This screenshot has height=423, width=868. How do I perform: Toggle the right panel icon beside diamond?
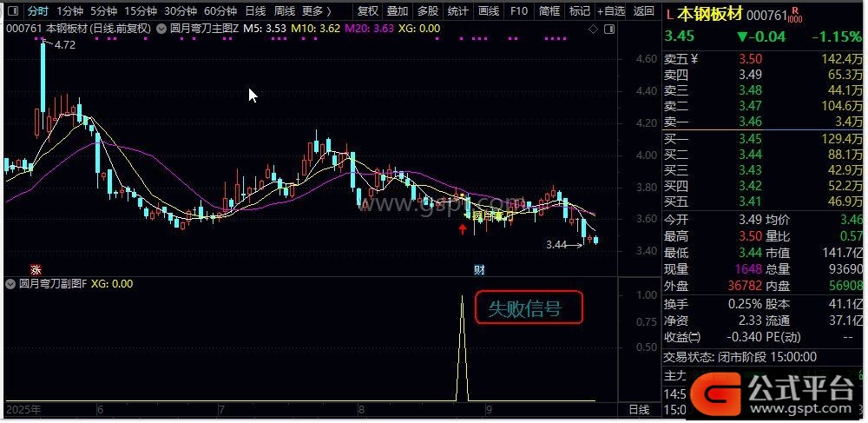click(609, 30)
